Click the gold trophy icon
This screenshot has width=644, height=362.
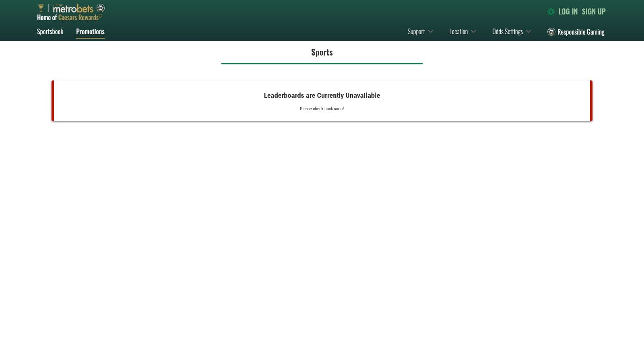click(40, 7)
